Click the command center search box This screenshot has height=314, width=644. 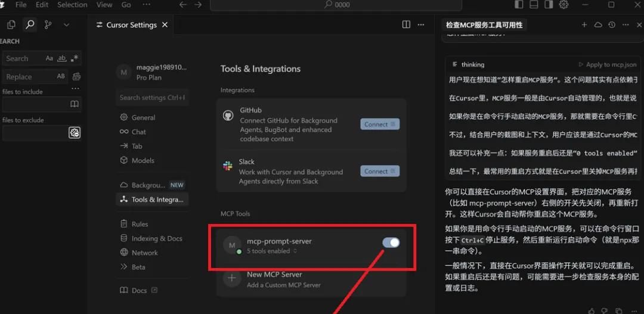coord(336,5)
